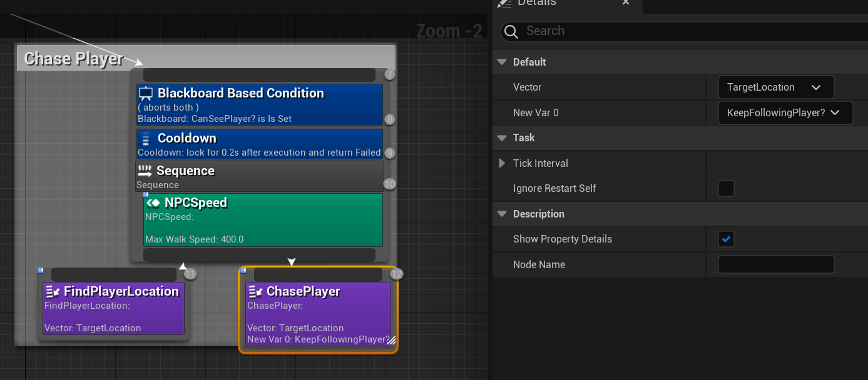Click the Sequence node bottom output pin
This screenshot has width=868, height=380.
pyautogui.click(x=259, y=255)
